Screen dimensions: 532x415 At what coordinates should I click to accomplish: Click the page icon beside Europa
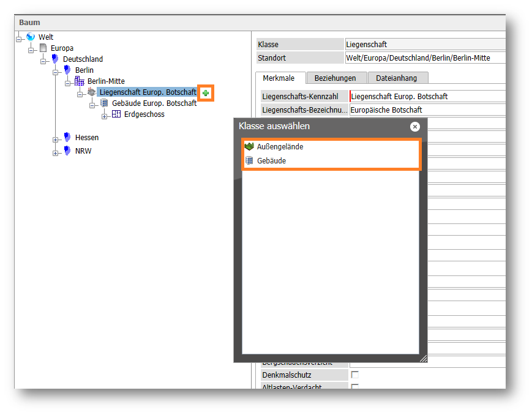click(43, 48)
